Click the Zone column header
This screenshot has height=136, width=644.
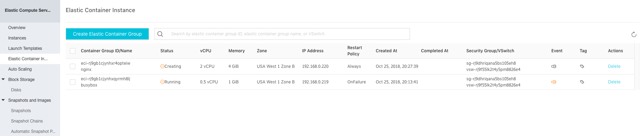point(262,51)
